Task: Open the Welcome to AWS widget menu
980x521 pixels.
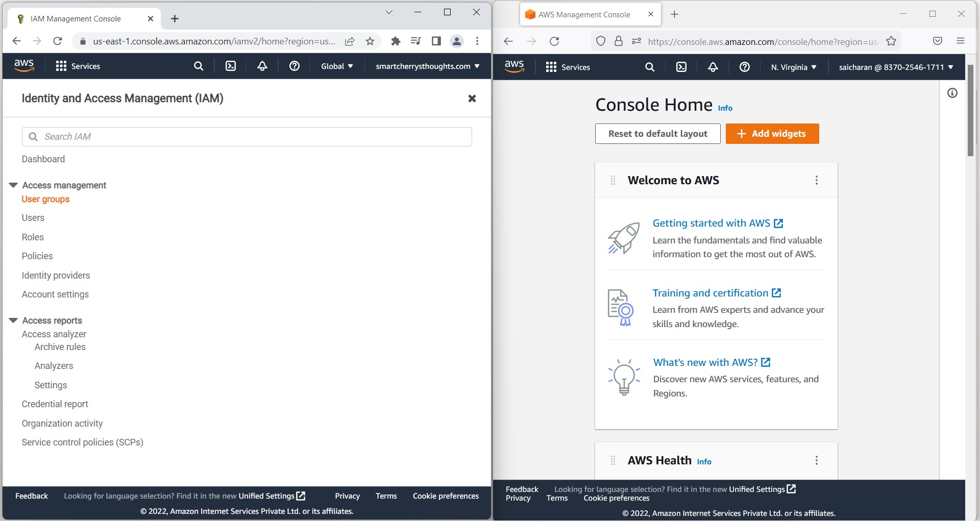Action: coord(816,180)
